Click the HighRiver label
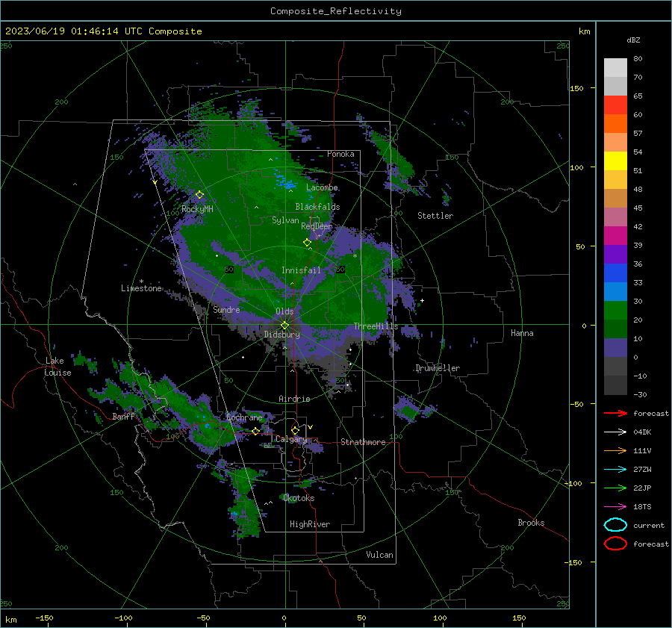The image size is (672, 628). click(310, 524)
